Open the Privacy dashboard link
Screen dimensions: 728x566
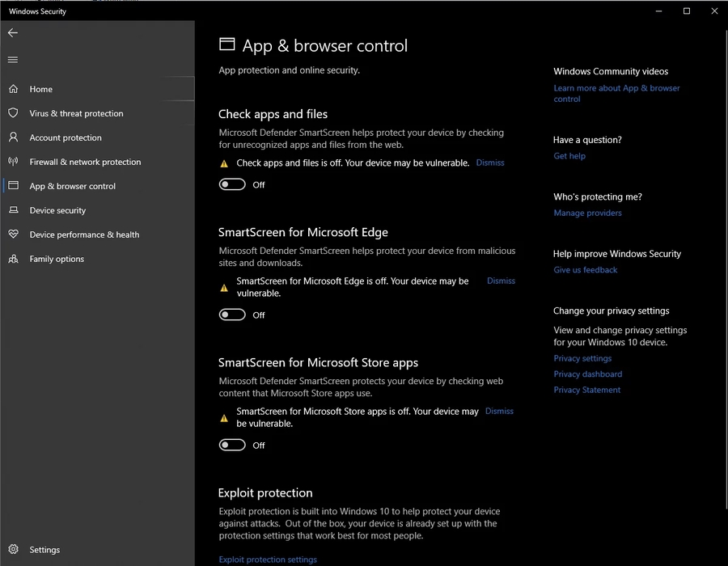(587, 374)
